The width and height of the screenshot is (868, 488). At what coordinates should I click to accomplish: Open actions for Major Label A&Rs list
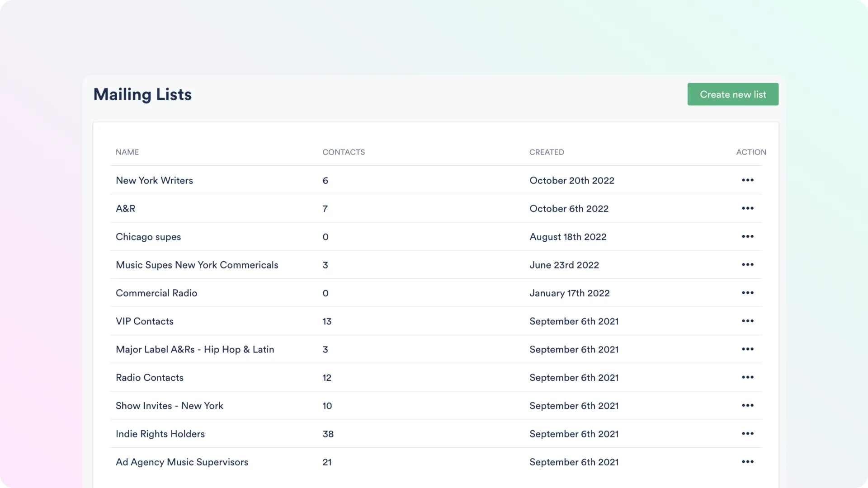tap(748, 349)
